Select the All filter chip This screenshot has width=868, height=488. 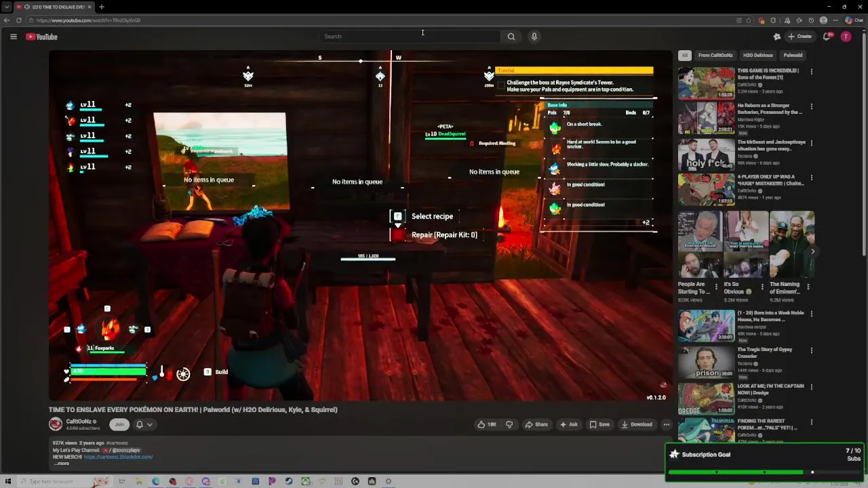[685, 55]
